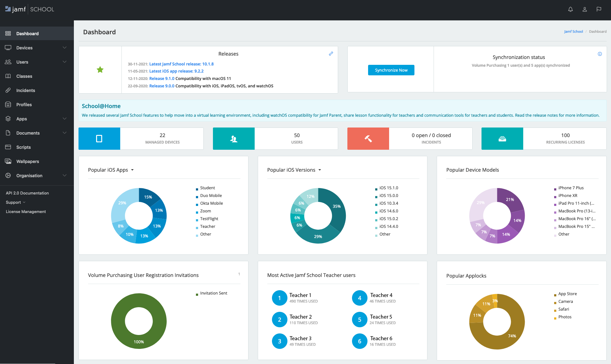611x364 pixels.
Task: Click the Dashboard grid icon in sidebar
Action: click(8, 33)
